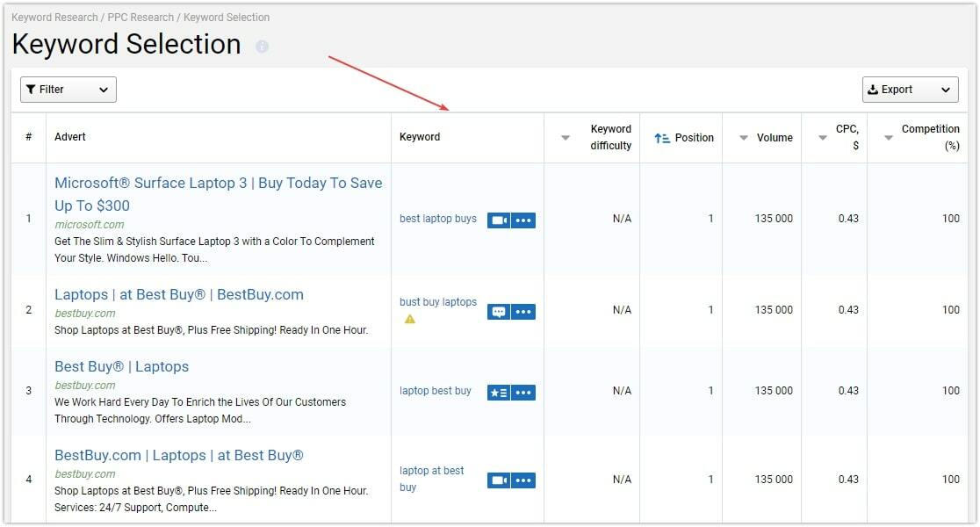This screenshot has width=980, height=527.
Task: Go to Keyword Research breadcrumb
Action: click(x=54, y=18)
